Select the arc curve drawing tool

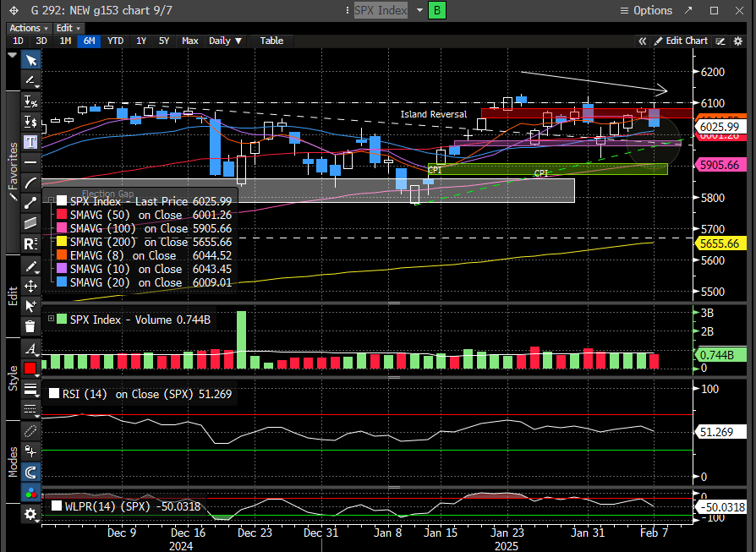30,183
